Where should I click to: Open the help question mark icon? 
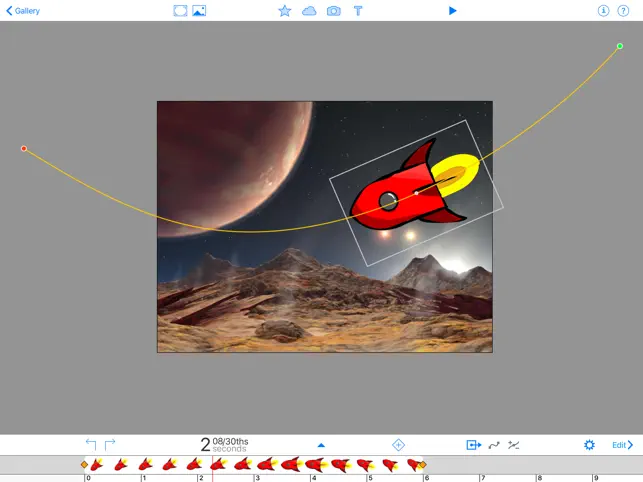click(623, 11)
